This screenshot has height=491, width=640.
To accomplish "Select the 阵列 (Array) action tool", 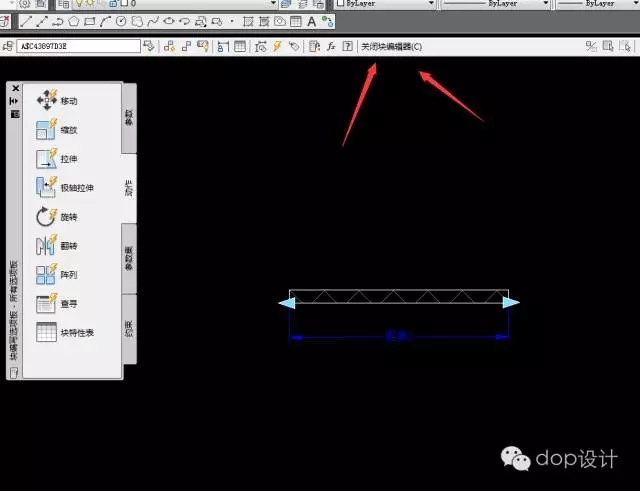I will tap(49, 274).
